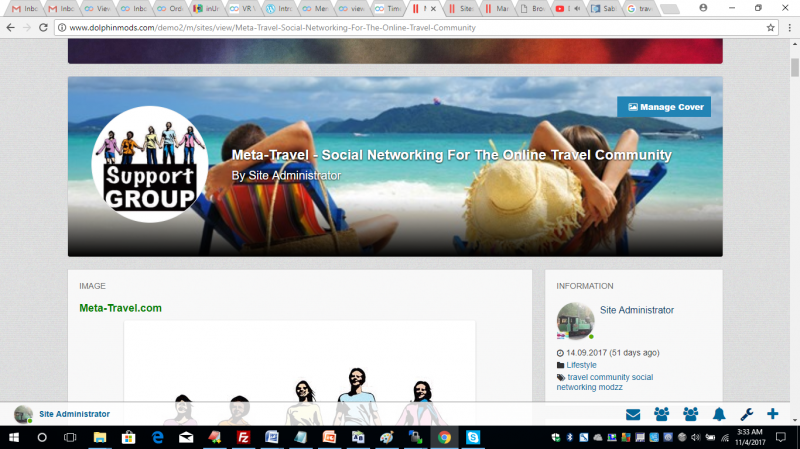Viewport: 800px width, 449px height.
Task: Open Skype from the taskbar
Action: tap(473, 437)
